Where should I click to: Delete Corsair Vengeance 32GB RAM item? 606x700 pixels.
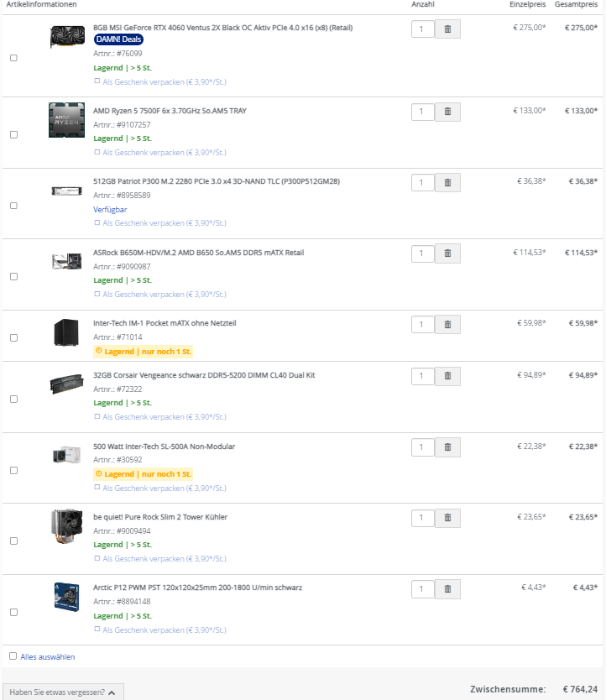click(x=447, y=376)
